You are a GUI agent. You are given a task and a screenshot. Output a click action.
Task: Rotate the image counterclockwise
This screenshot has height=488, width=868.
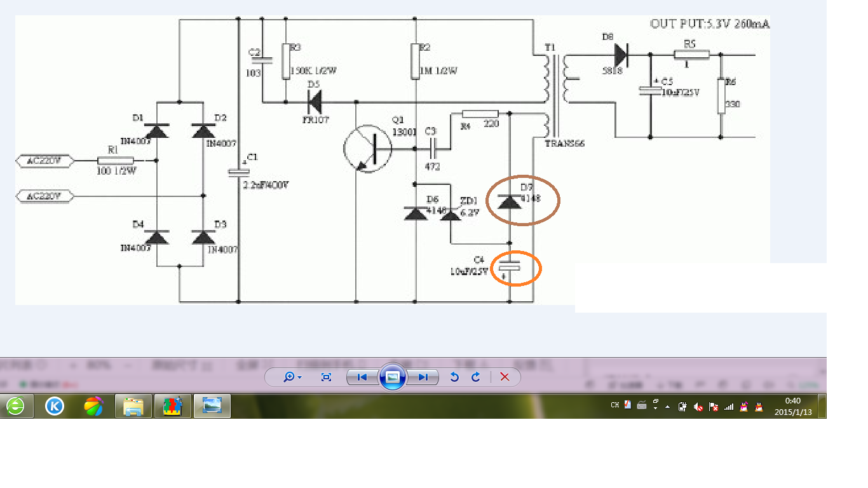[454, 377]
